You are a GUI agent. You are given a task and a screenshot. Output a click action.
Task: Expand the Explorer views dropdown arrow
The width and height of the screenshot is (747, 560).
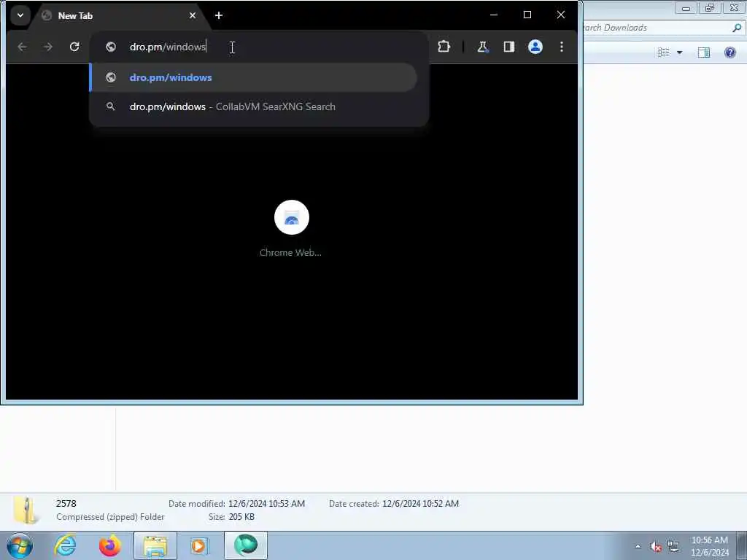680,52
